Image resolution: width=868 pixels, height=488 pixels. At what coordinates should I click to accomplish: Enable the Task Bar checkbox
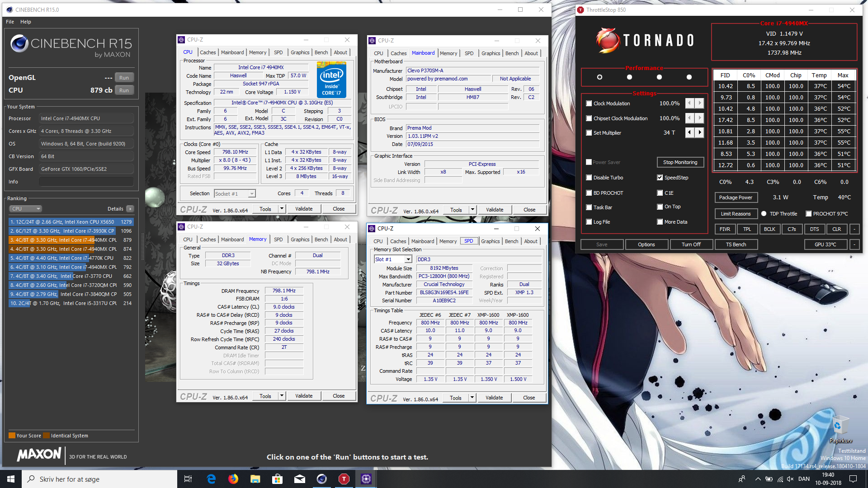click(589, 207)
